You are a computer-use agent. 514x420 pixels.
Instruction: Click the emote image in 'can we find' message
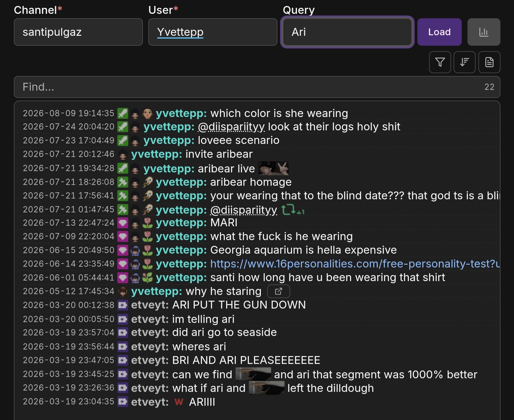253,374
